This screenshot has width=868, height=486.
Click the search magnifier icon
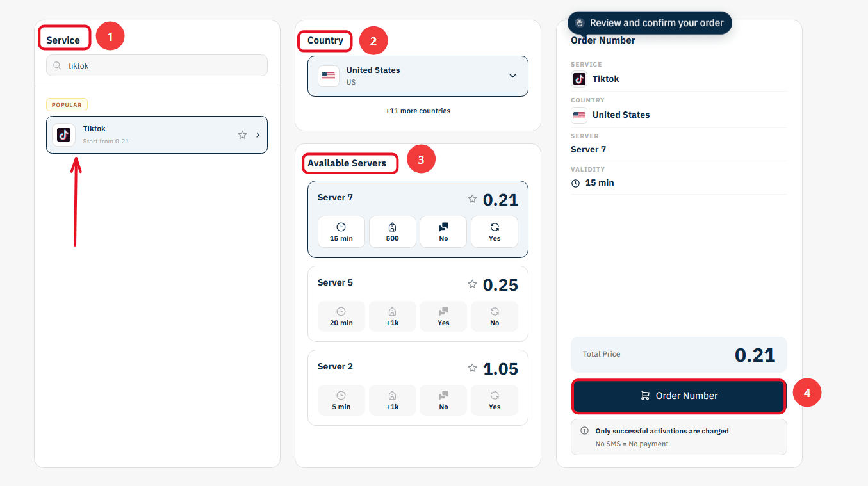click(x=58, y=65)
